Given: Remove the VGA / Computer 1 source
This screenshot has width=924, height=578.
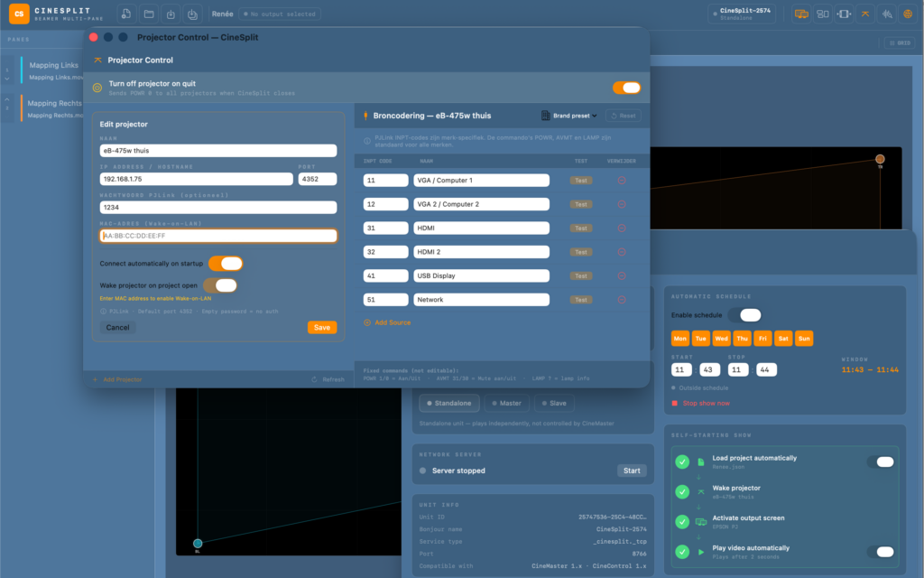Looking at the screenshot, I should click(x=621, y=181).
